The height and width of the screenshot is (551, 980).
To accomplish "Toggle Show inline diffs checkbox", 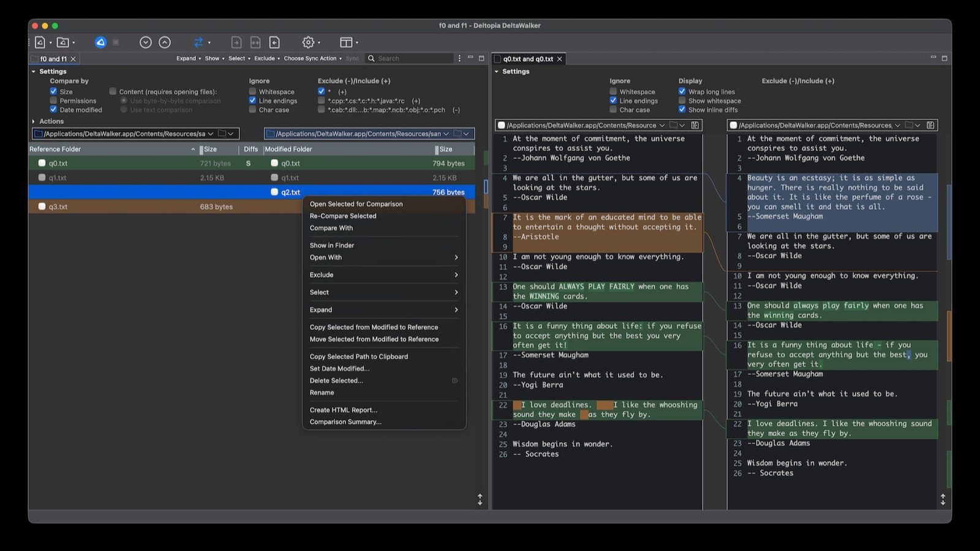I will point(682,110).
